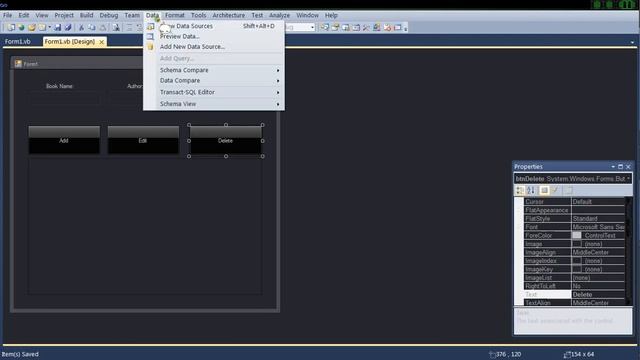
Task: Click the ForeColor swatch in Properties
Action: click(x=576, y=235)
